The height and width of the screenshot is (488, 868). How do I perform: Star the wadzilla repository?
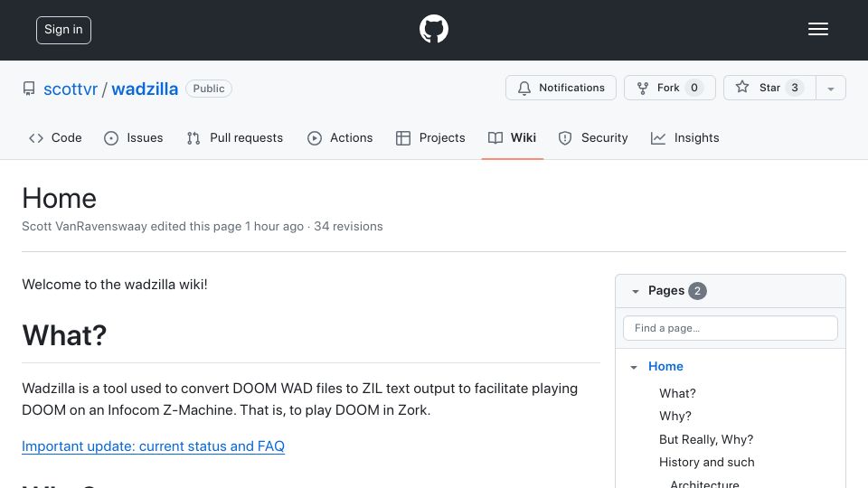769,88
